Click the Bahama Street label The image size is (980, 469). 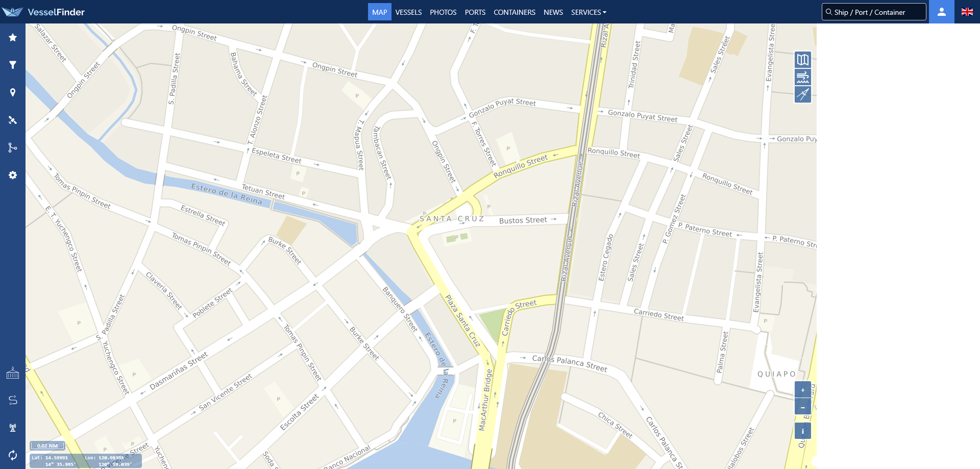pyautogui.click(x=243, y=74)
